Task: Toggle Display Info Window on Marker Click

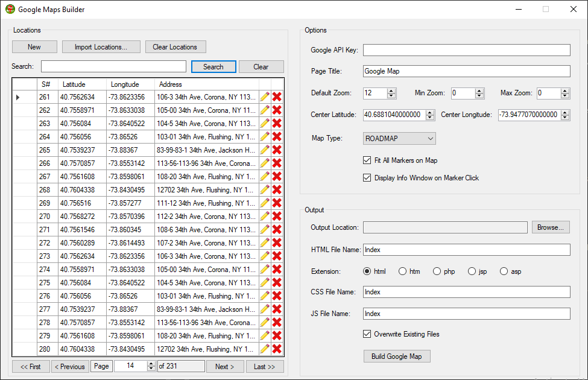Action: [367, 178]
